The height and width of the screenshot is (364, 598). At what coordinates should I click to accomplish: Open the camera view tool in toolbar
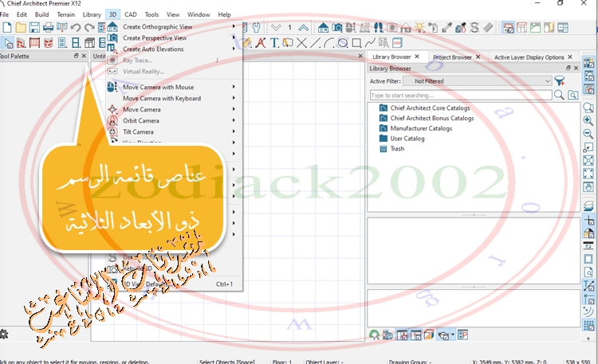(336, 27)
